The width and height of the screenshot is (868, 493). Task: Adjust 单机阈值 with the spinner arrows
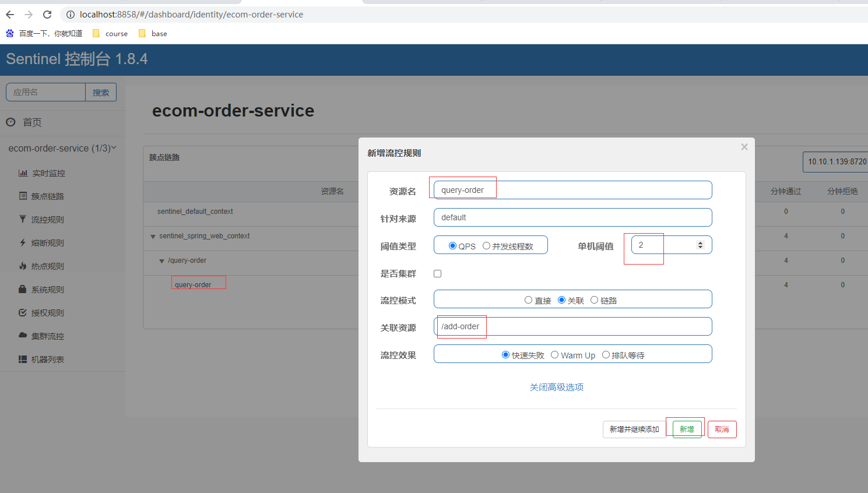point(700,245)
